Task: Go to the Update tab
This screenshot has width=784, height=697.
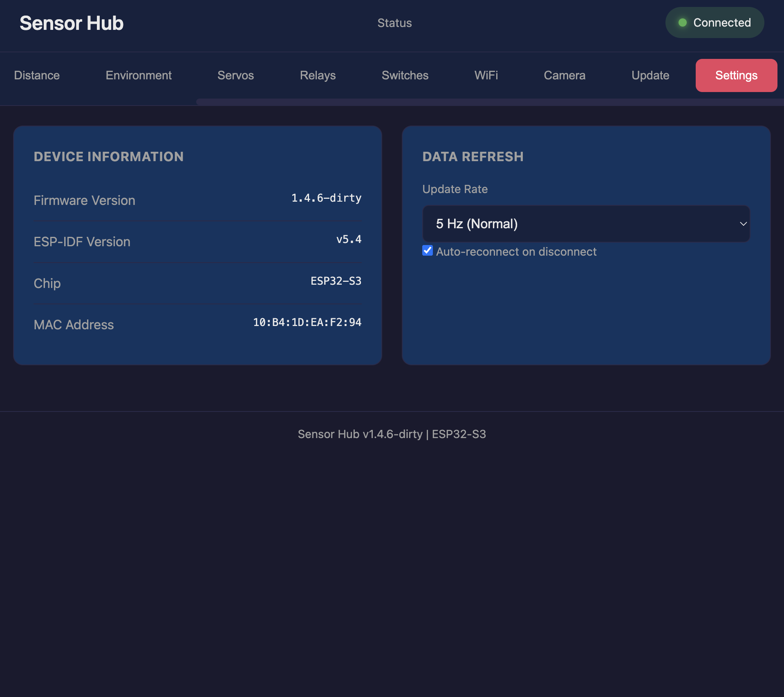Action: click(x=650, y=75)
